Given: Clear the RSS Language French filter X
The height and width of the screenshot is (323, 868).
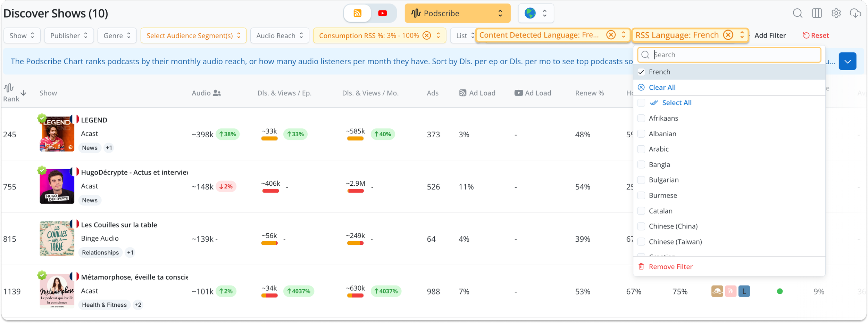Looking at the screenshot, I should pyautogui.click(x=728, y=35).
